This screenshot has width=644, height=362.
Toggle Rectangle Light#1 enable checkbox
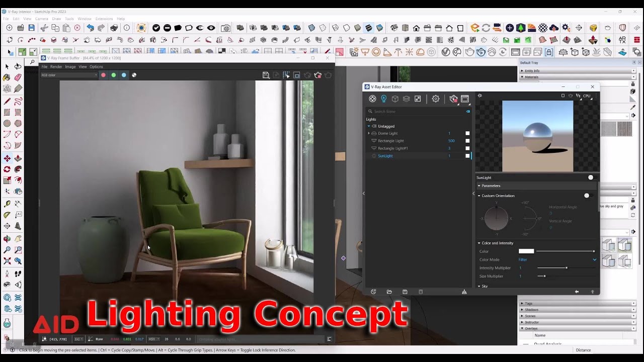coord(467,148)
